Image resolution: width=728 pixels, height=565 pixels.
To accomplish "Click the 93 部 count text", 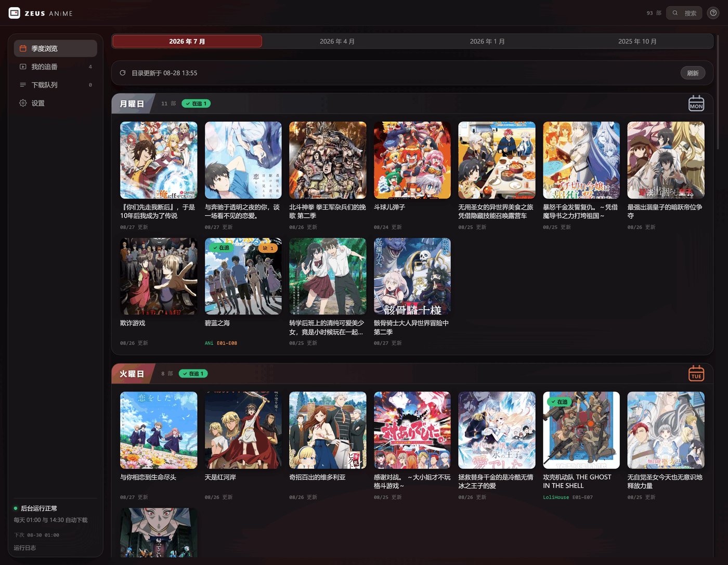I will pyautogui.click(x=654, y=13).
